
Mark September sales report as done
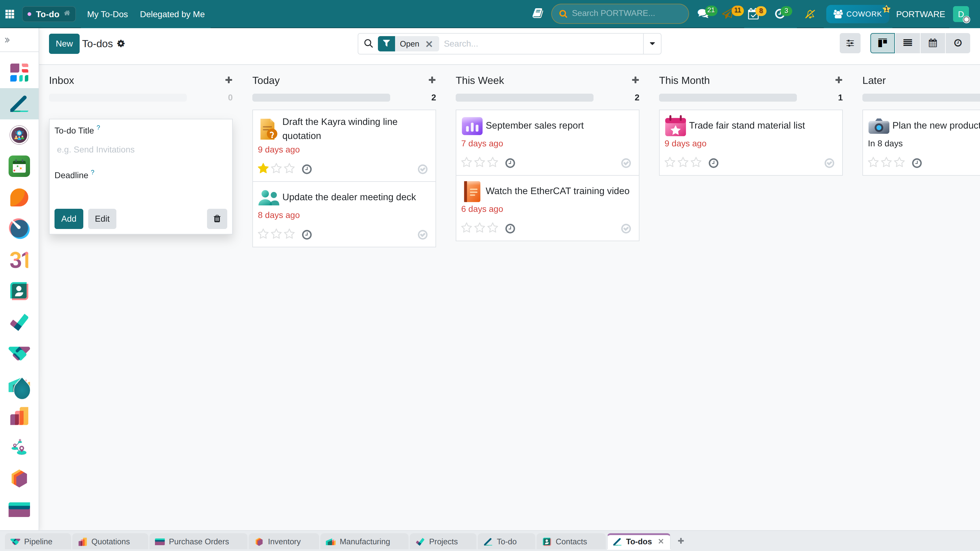(626, 163)
